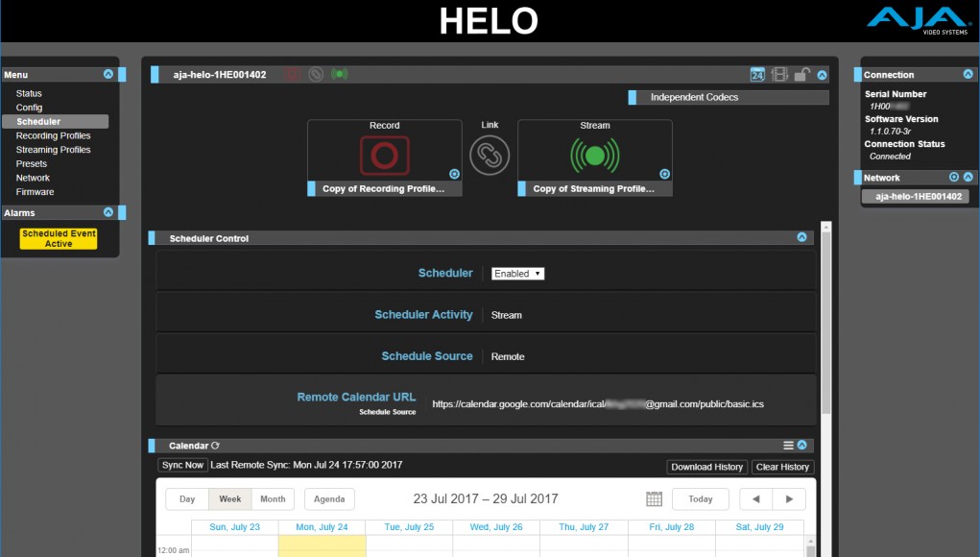
Task: Switch calendar to Week view
Action: (x=230, y=498)
